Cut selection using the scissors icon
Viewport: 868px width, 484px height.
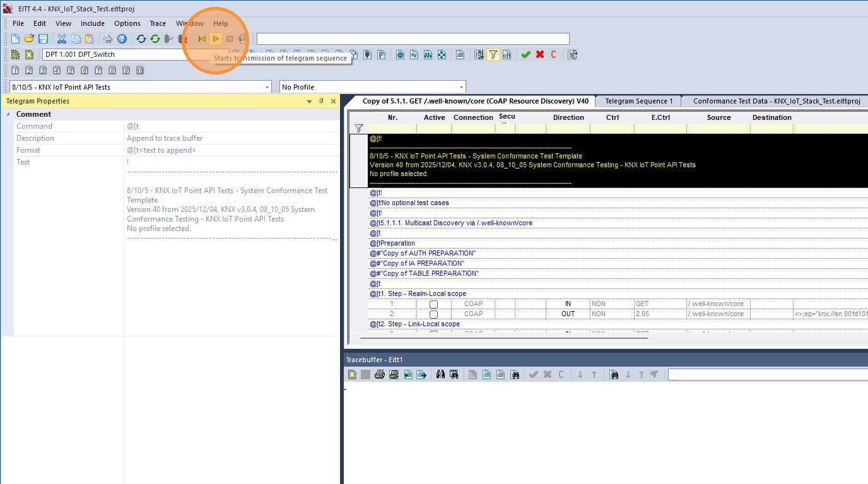62,39
